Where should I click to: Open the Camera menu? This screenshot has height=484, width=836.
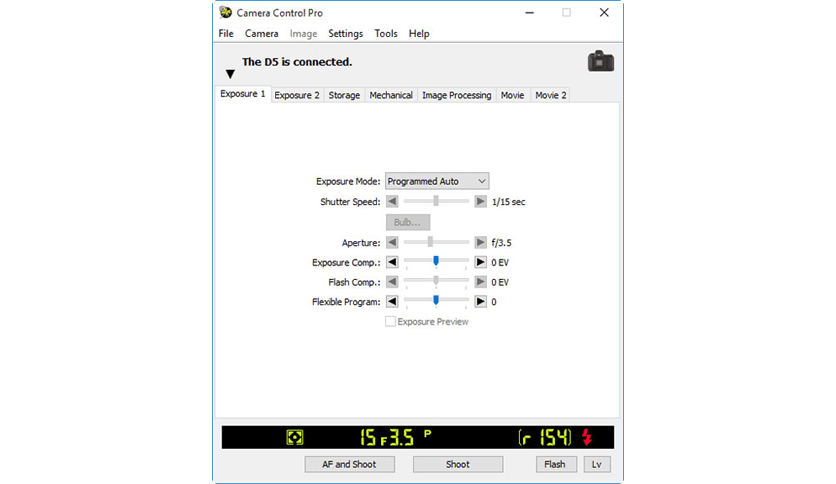point(261,34)
